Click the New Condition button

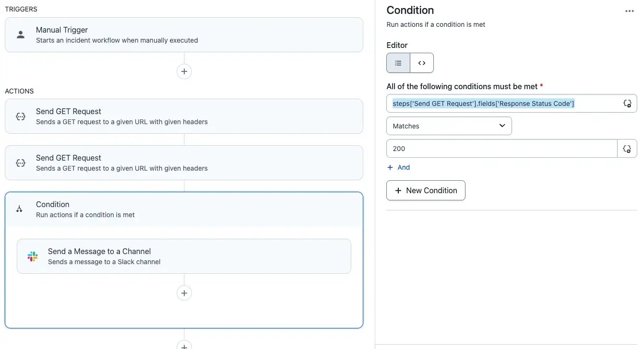[x=425, y=190]
